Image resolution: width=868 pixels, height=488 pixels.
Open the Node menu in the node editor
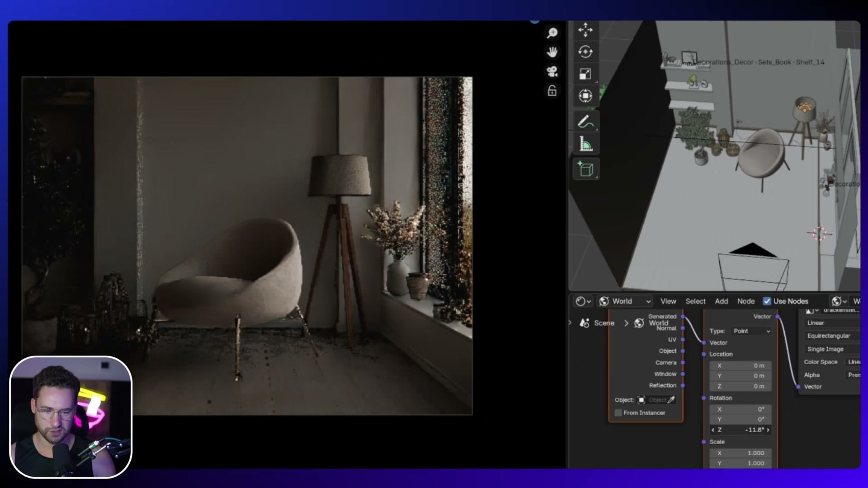pos(746,301)
